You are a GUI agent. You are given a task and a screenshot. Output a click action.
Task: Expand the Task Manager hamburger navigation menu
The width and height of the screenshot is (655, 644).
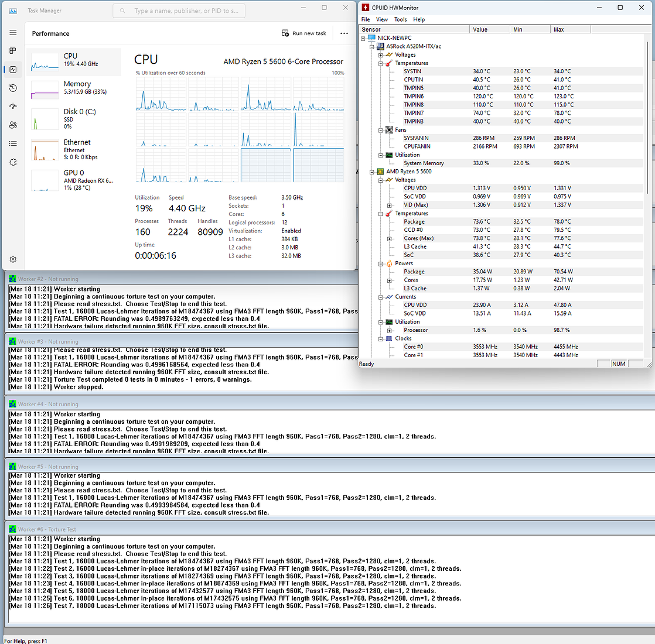click(13, 33)
